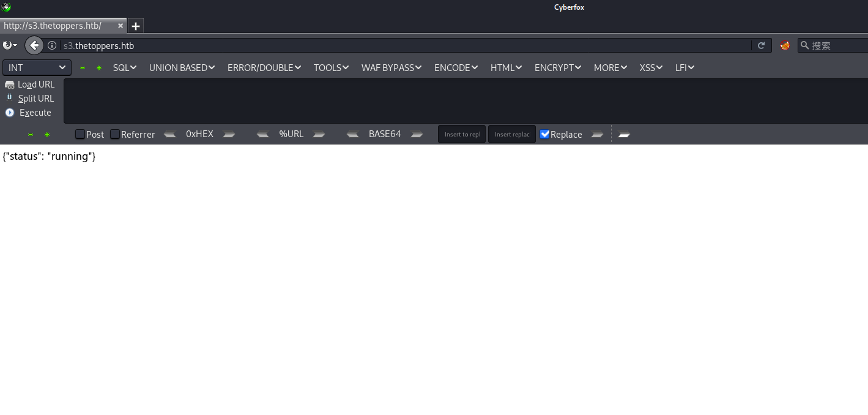Screen dimensions: 868x415
Task: Open the XSS menu
Action: pos(651,67)
